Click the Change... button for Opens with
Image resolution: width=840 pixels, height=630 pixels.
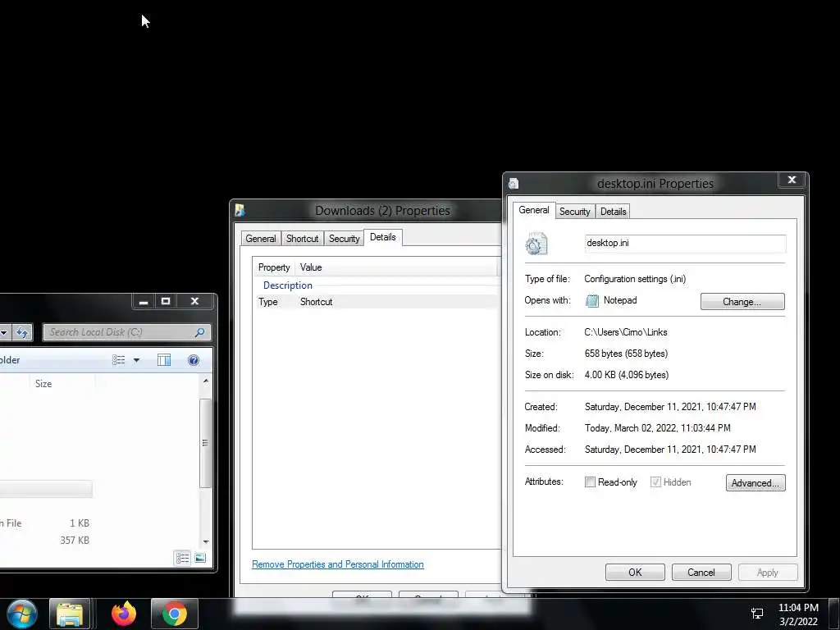point(742,302)
